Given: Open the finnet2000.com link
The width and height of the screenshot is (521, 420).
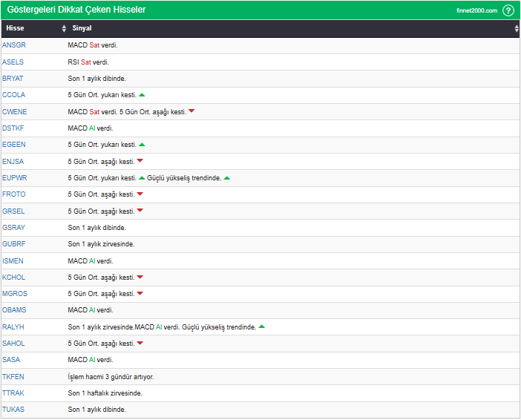Looking at the screenshot, I should pyautogui.click(x=476, y=10).
